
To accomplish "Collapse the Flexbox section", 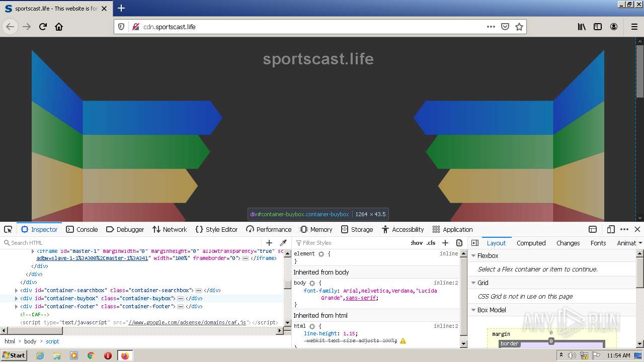I will [x=473, y=256].
